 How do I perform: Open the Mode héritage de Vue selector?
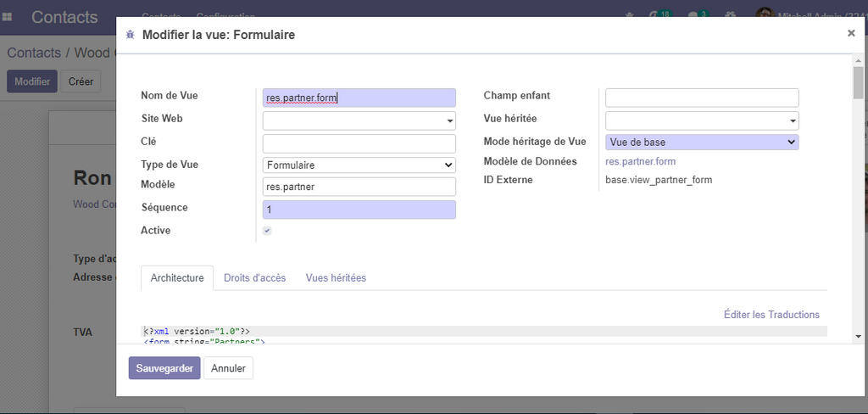point(702,143)
